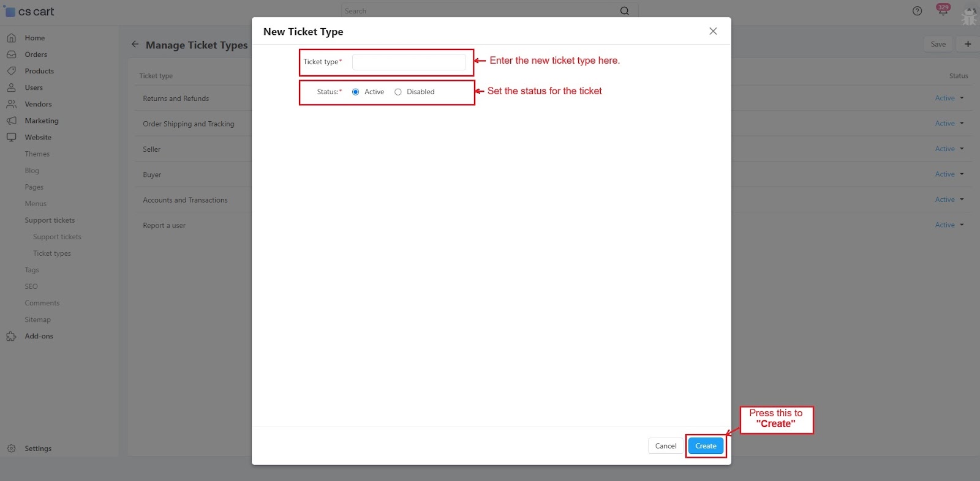
Task: Click the Marketing megaphone icon
Action: click(x=11, y=121)
